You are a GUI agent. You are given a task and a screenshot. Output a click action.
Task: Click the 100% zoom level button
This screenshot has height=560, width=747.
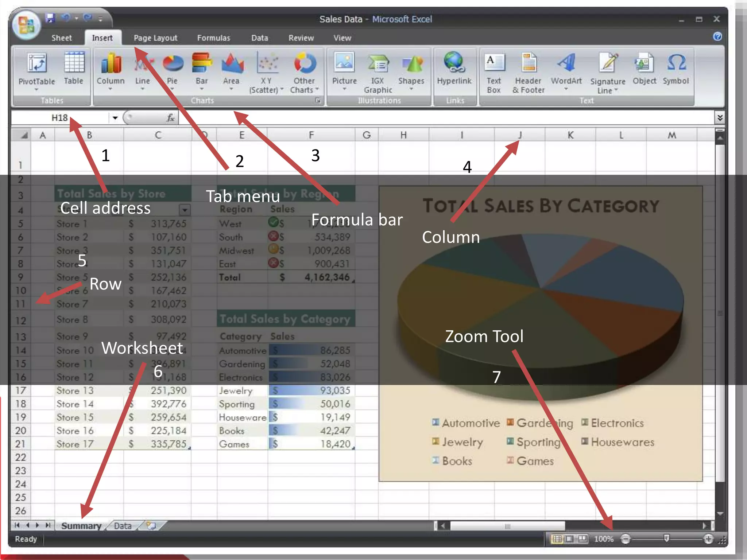(x=604, y=539)
